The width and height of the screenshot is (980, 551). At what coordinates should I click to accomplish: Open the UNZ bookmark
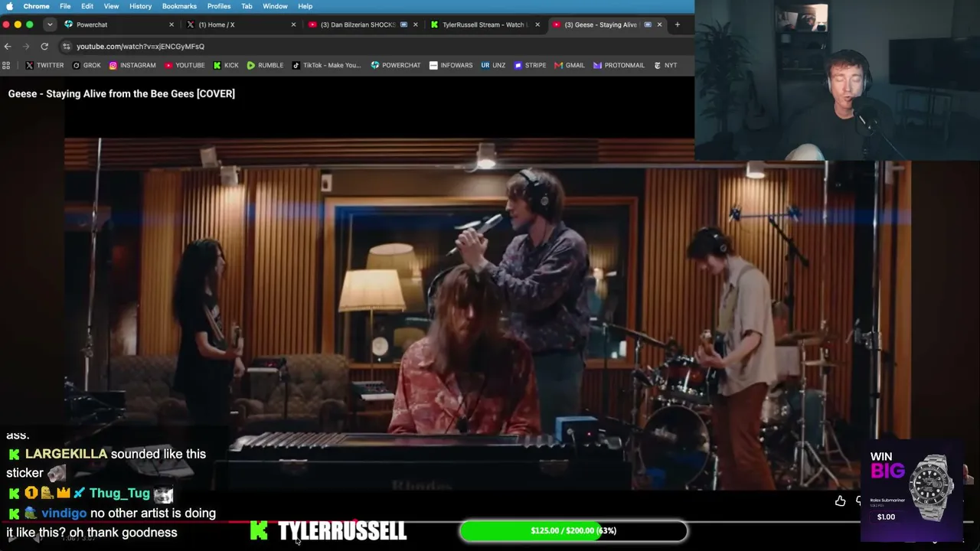click(493, 65)
